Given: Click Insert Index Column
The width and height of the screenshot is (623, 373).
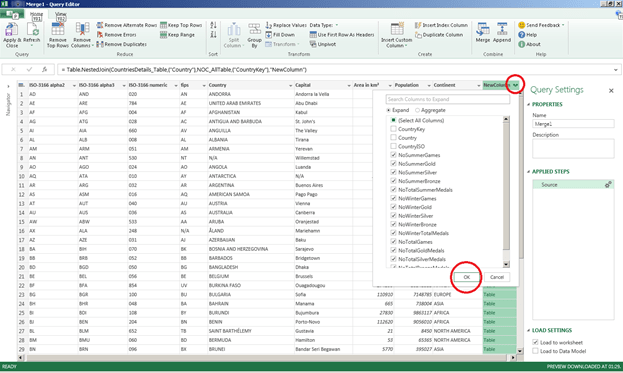Looking at the screenshot, I should pyautogui.click(x=441, y=25).
